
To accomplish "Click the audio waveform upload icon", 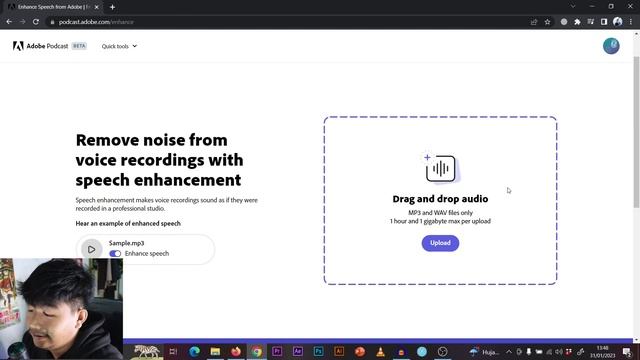I will [440, 168].
